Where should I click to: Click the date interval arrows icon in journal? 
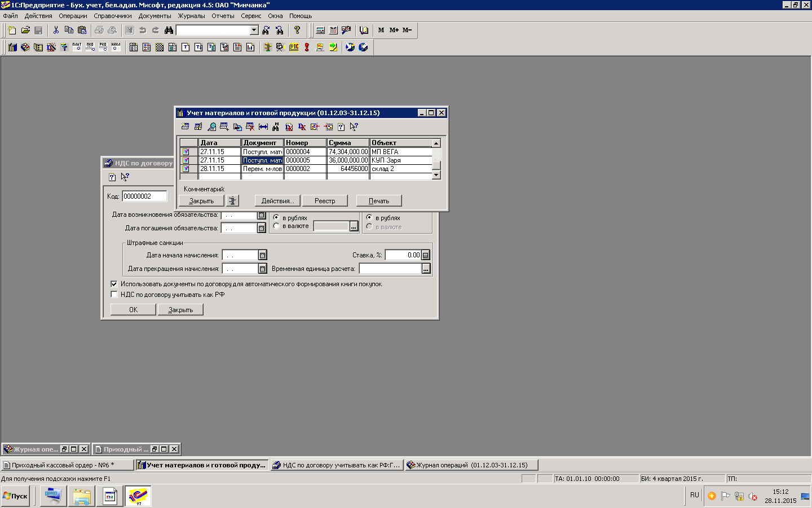263,126
